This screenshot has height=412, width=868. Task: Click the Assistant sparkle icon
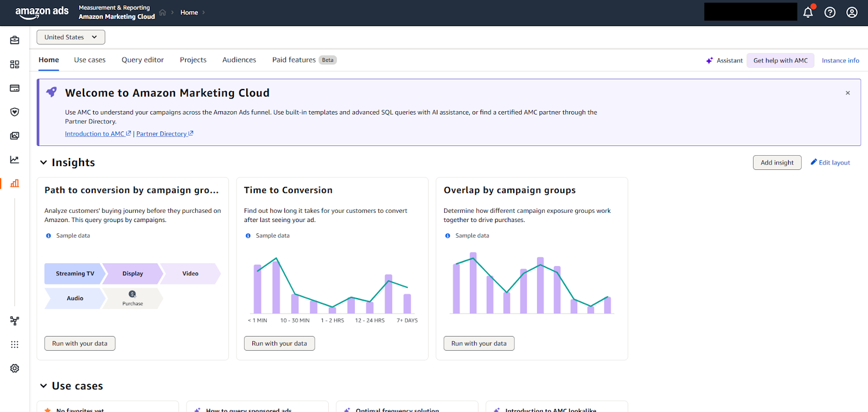709,61
